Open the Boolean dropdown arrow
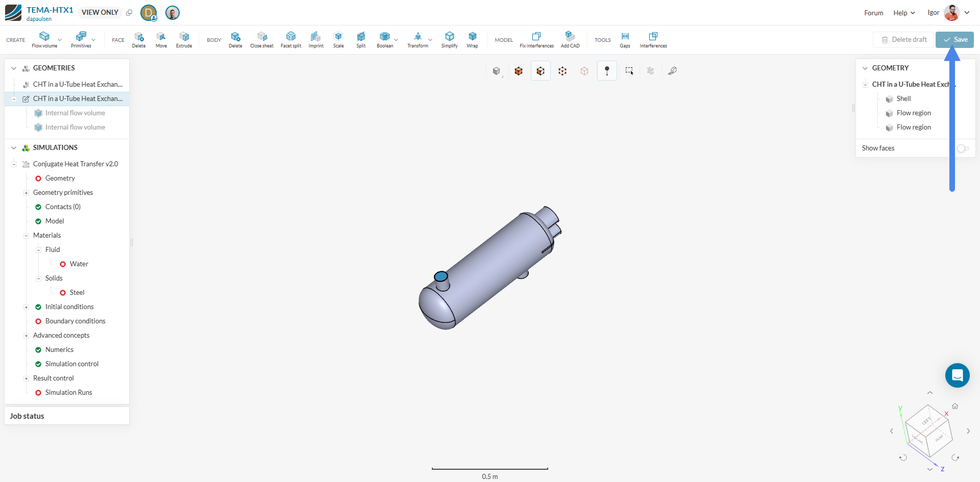 pyautogui.click(x=396, y=39)
